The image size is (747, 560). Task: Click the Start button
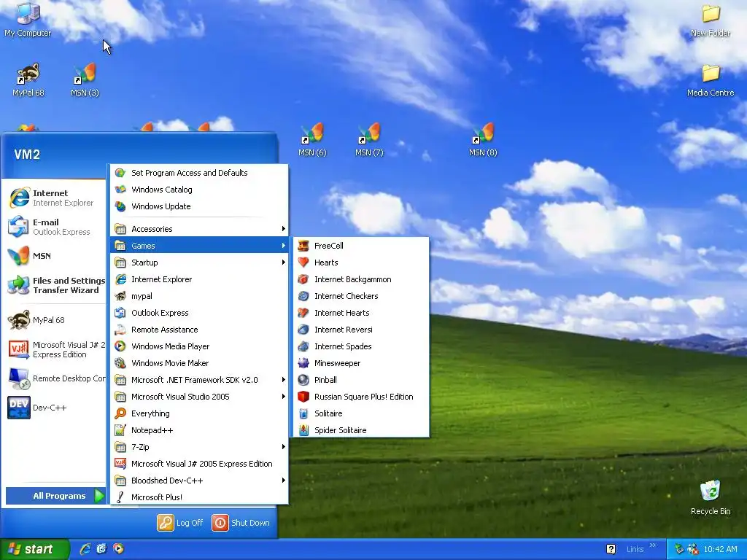[34, 549]
